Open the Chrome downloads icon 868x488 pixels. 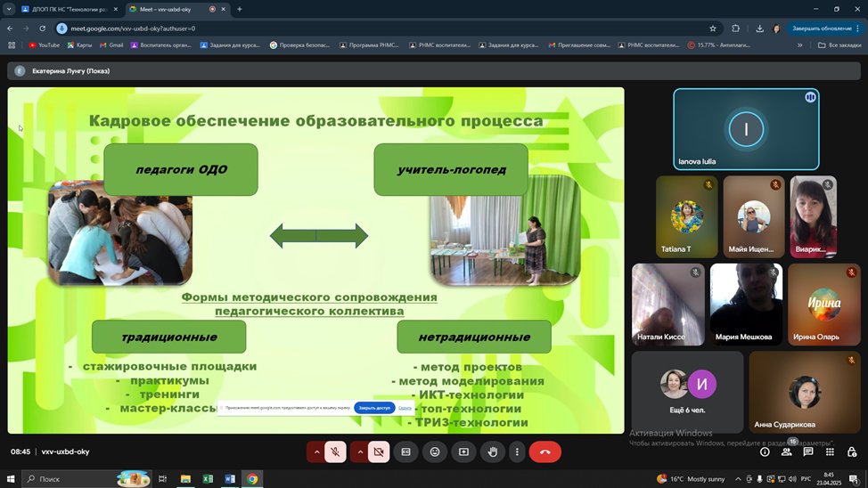click(x=759, y=28)
